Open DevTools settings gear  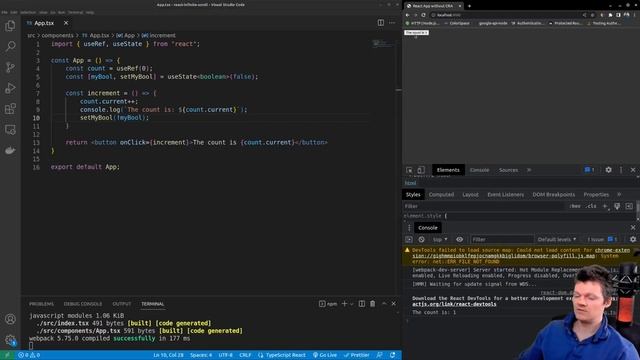pos(609,170)
